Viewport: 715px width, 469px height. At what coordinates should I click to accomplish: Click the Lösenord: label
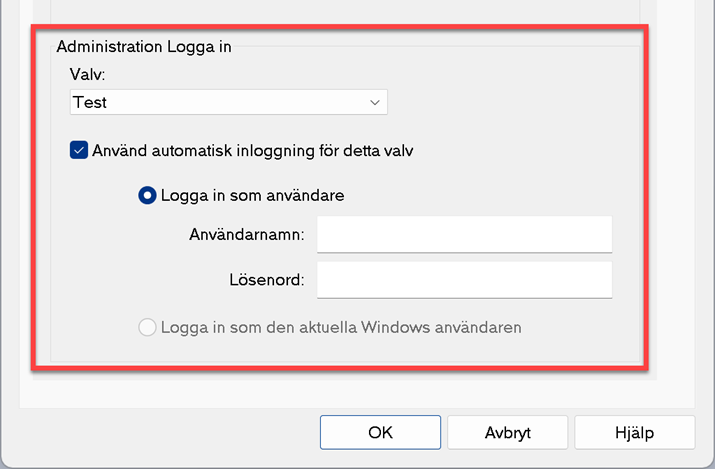[x=267, y=279]
